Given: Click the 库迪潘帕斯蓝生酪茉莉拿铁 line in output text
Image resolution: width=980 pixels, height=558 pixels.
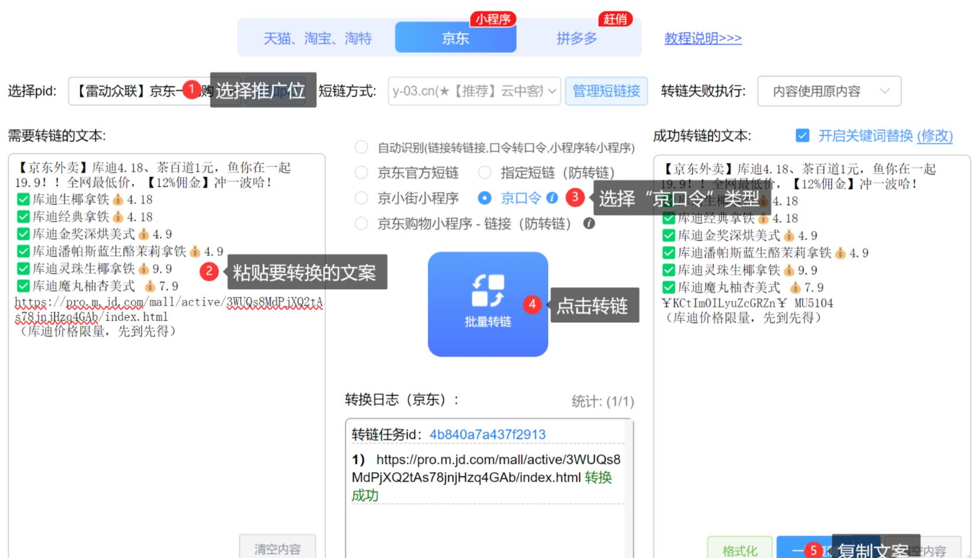Looking at the screenshot, I should point(766,253).
